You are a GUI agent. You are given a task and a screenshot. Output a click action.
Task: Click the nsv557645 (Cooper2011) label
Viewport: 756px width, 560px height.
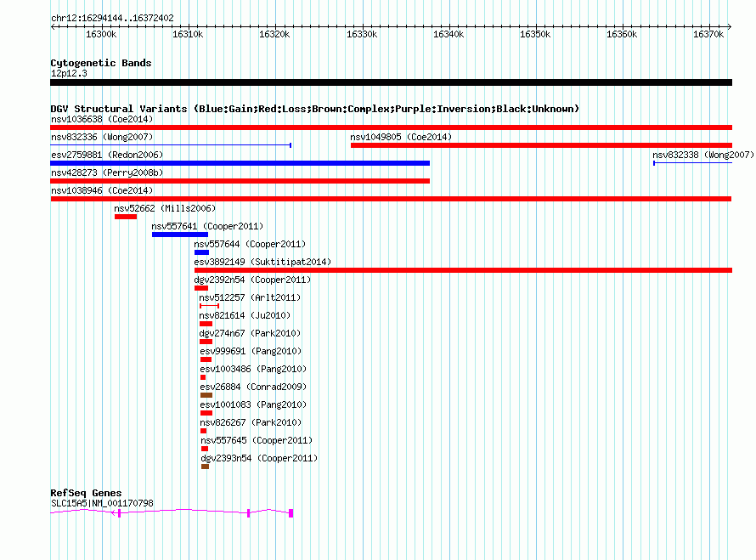pyautogui.click(x=257, y=440)
